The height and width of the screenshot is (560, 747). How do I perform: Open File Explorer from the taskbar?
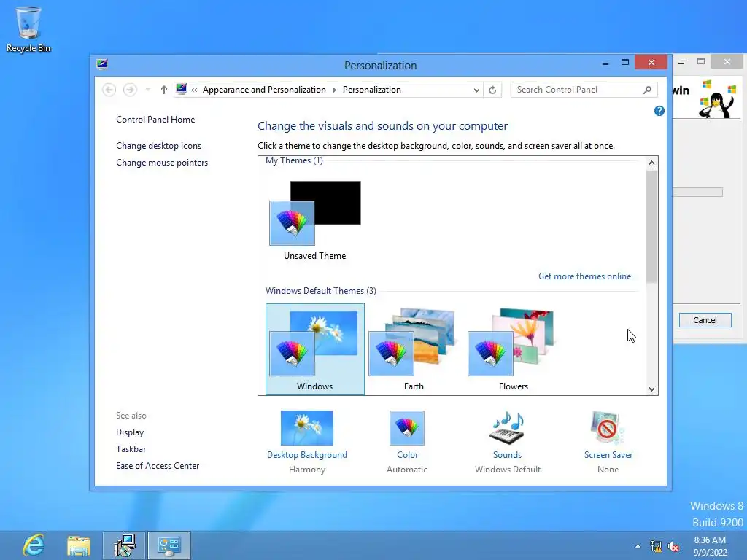[x=79, y=545]
